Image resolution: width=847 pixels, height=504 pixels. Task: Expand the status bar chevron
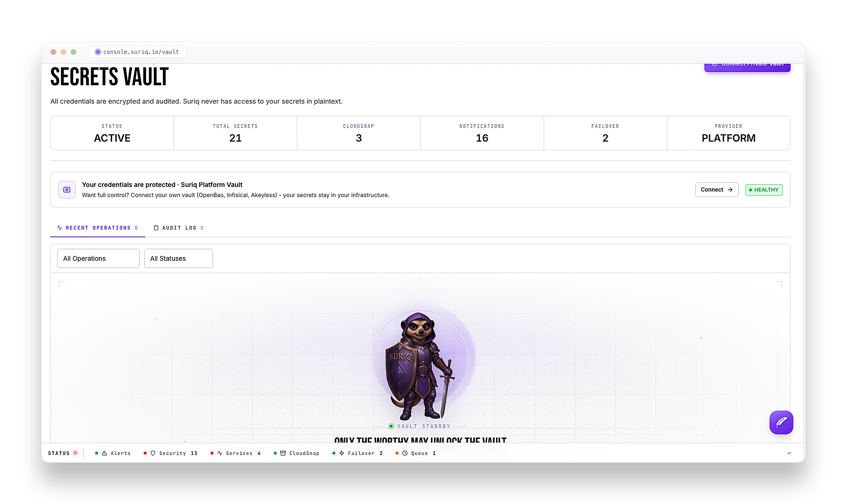(x=789, y=453)
